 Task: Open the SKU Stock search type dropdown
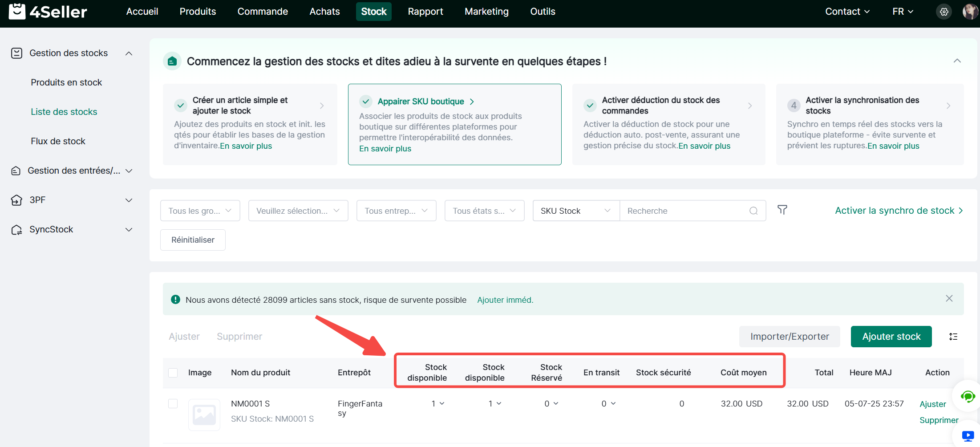pyautogui.click(x=575, y=211)
